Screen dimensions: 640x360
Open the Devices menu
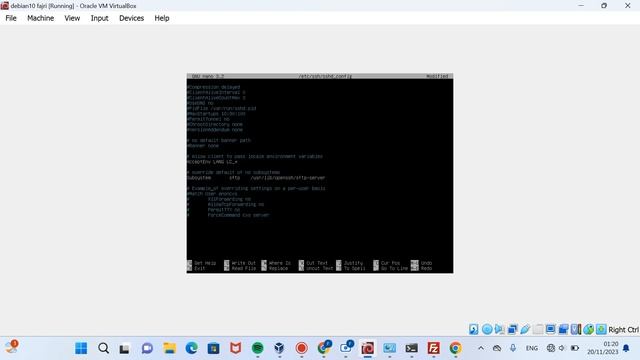pos(131,18)
